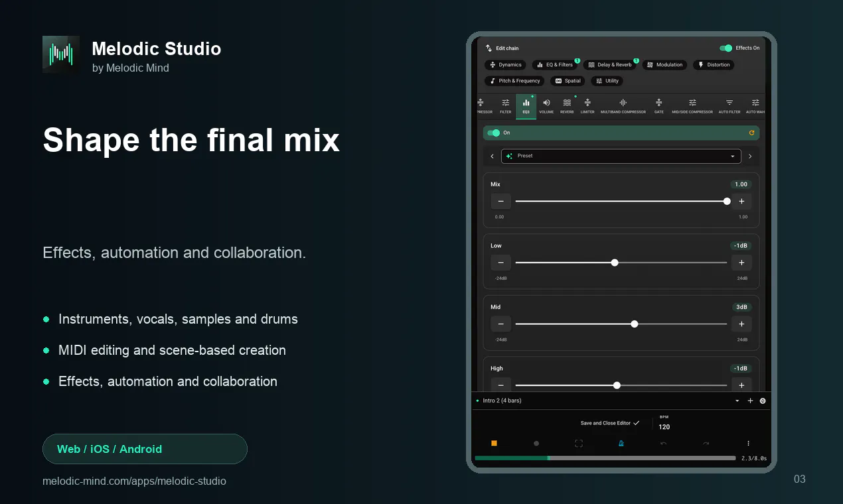Open the Mid/Side Compressor effect tab
Image resolution: width=843 pixels, height=504 pixels.
692,106
